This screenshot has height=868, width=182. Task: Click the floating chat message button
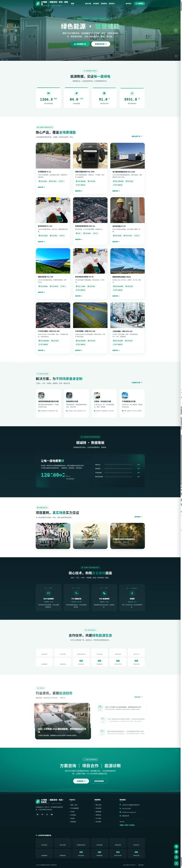point(176,852)
